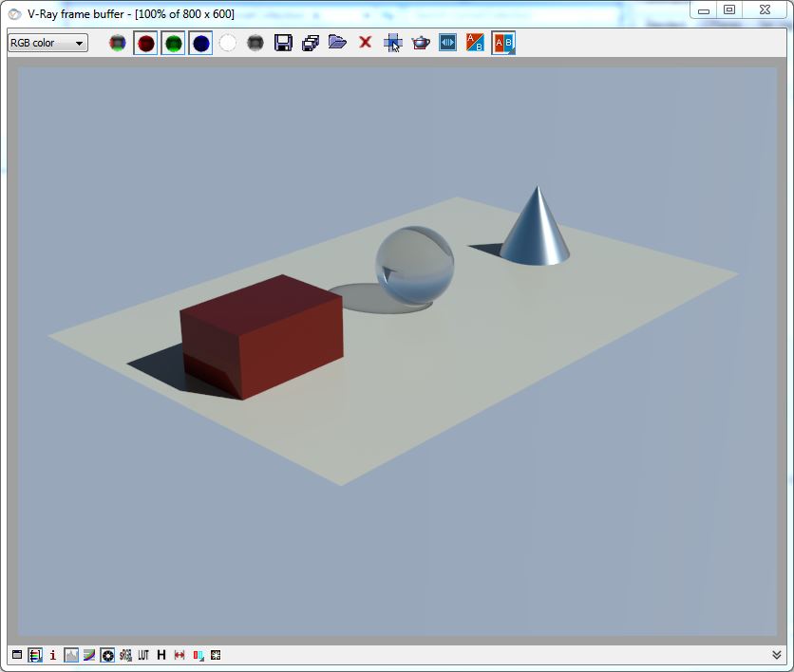
Task: Click the bold H icon
Action: pyautogui.click(x=161, y=655)
